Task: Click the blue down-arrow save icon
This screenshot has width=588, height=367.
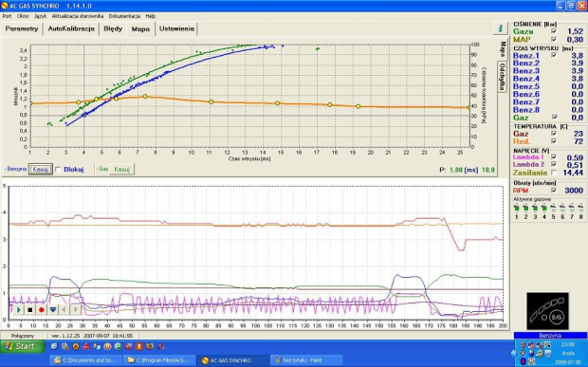Action: point(53,310)
